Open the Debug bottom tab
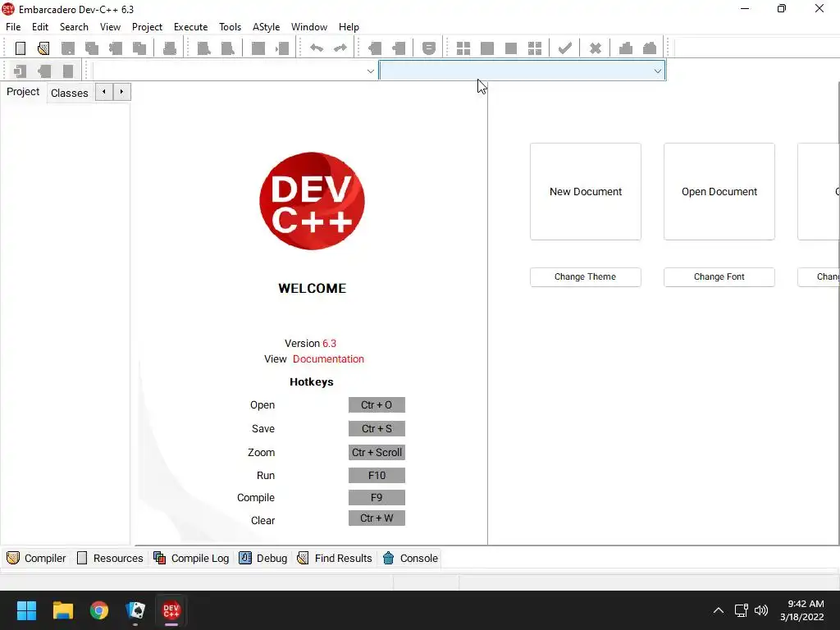840x630 pixels. (x=263, y=558)
